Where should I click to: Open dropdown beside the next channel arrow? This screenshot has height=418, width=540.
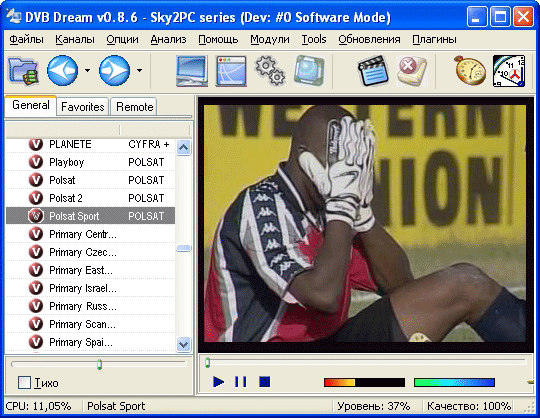[139, 71]
